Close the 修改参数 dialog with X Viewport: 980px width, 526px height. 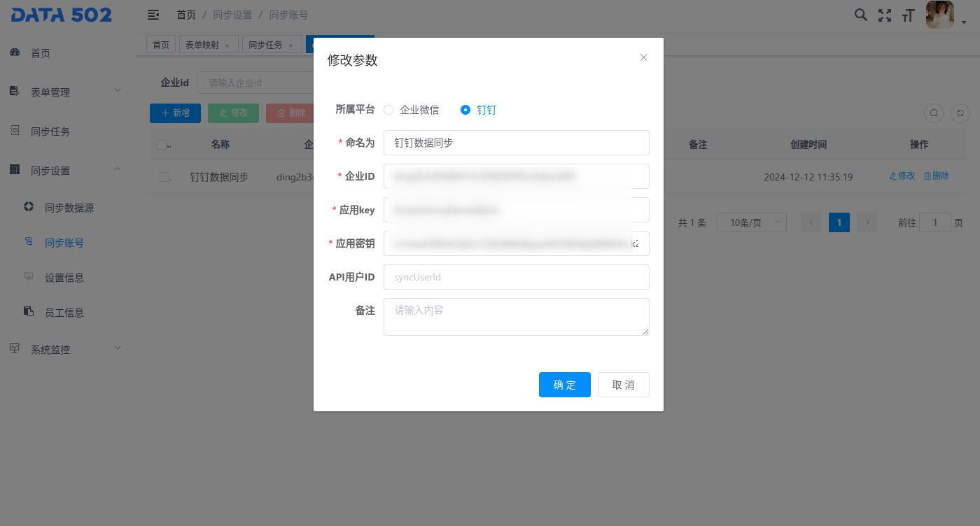pos(643,57)
